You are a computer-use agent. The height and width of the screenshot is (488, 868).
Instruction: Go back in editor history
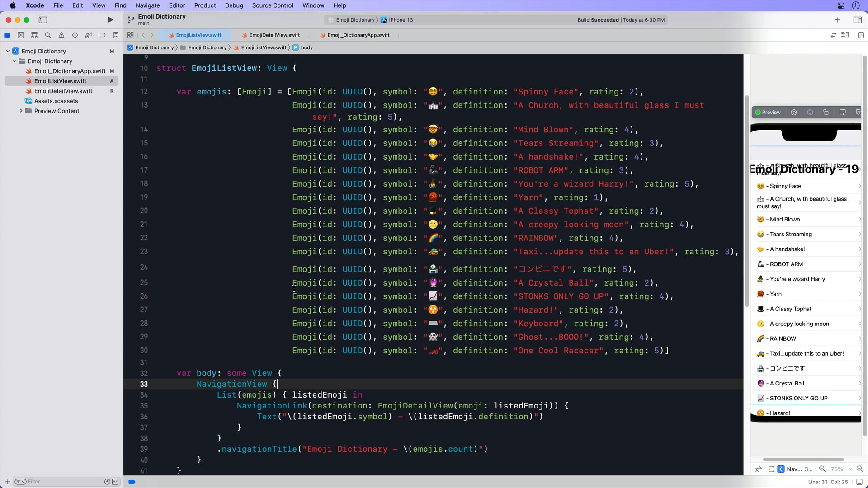[143, 35]
